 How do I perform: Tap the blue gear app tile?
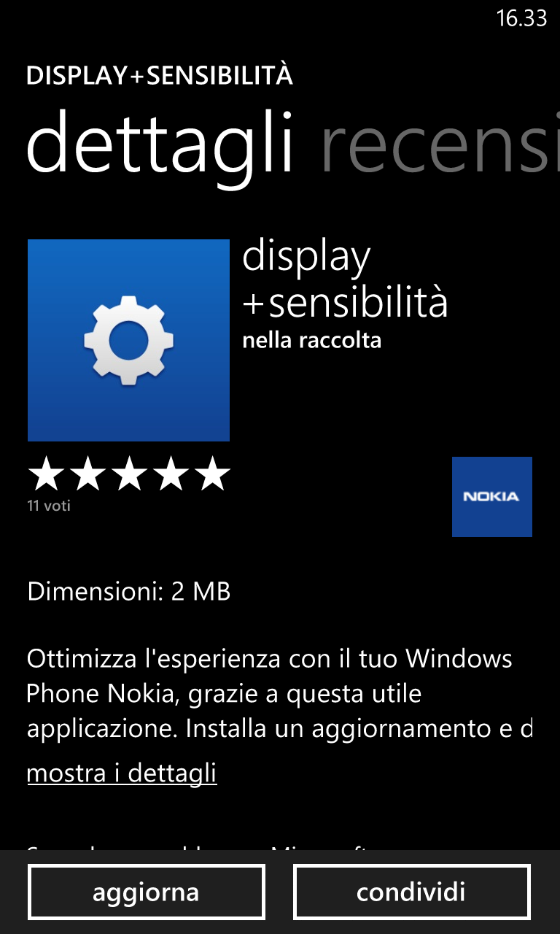point(128,340)
